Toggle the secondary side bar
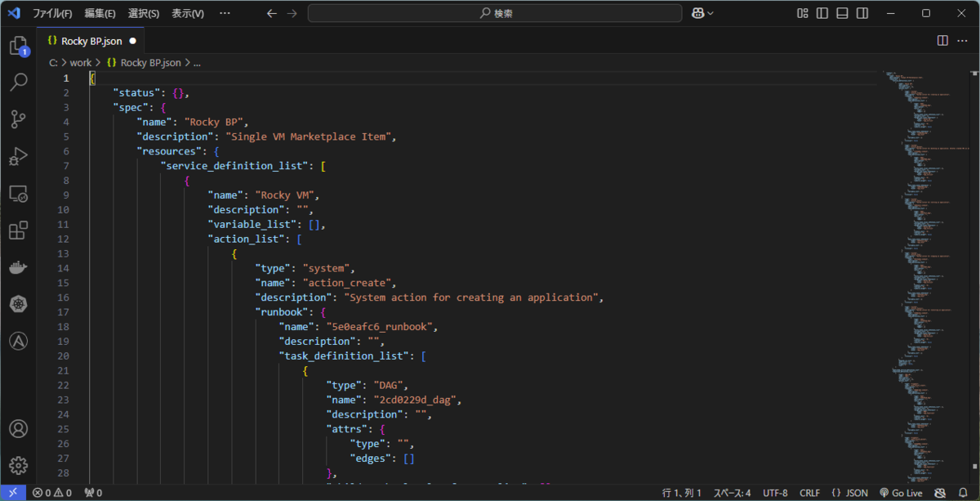This screenshot has width=980, height=501. [862, 13]
